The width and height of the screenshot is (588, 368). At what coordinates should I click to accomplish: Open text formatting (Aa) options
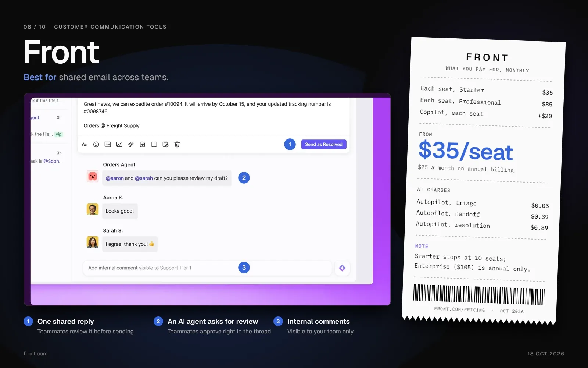[x=85, y=145]
